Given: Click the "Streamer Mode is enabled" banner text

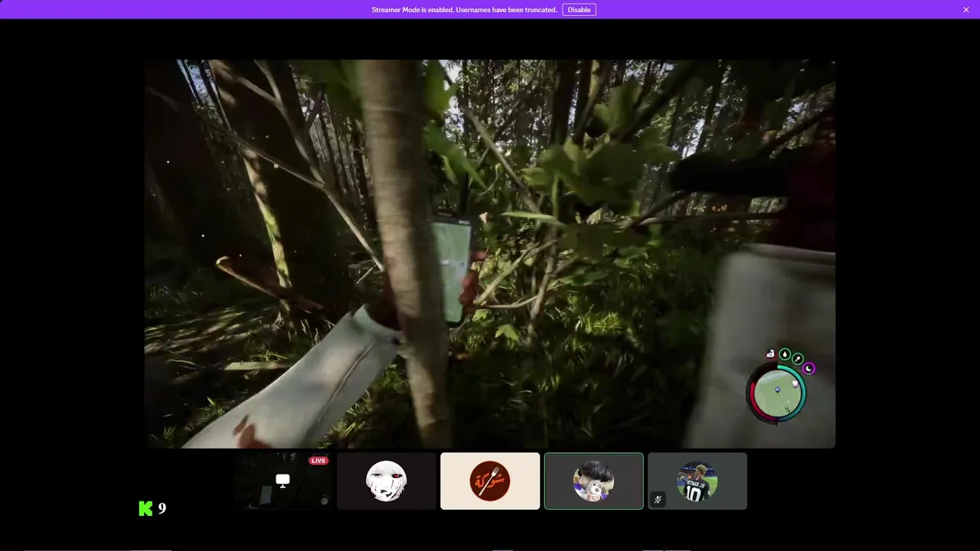Looking at the screenshot, I should click(x=464, y=10).
